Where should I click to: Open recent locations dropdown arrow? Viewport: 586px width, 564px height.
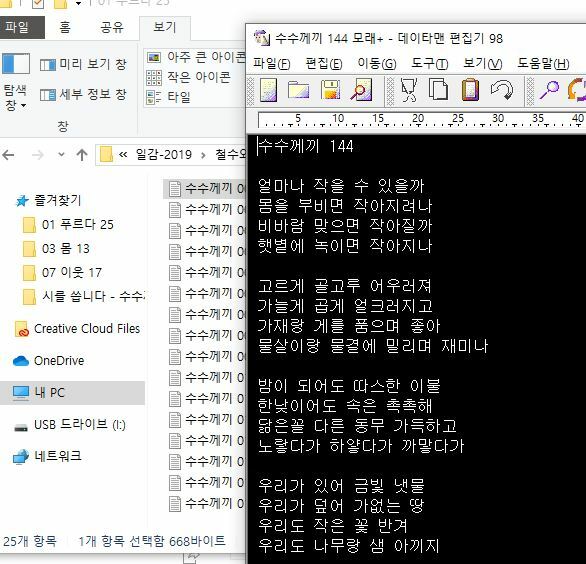coord(61,154)
